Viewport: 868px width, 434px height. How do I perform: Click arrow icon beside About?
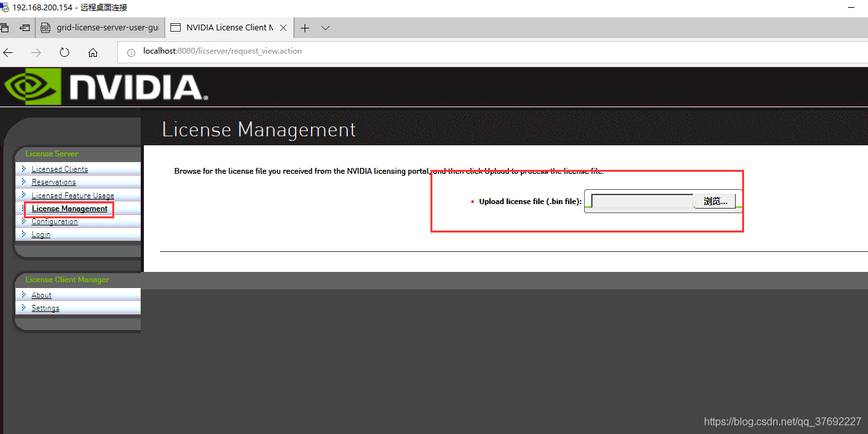pyautogui.click(x=24, y=294)
